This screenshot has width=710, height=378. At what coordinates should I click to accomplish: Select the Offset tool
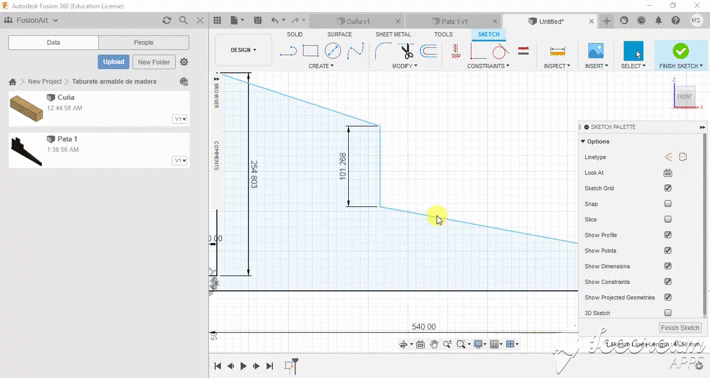point(428,51)
